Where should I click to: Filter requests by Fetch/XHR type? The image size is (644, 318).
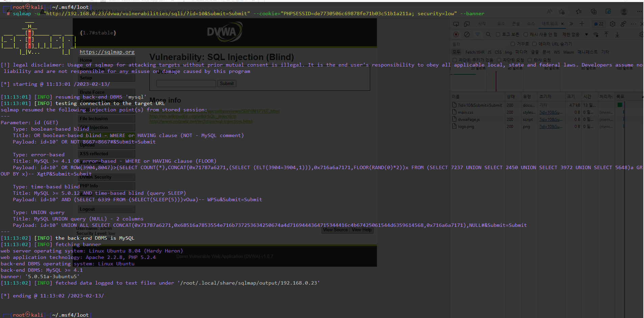(x=475, y=52)
